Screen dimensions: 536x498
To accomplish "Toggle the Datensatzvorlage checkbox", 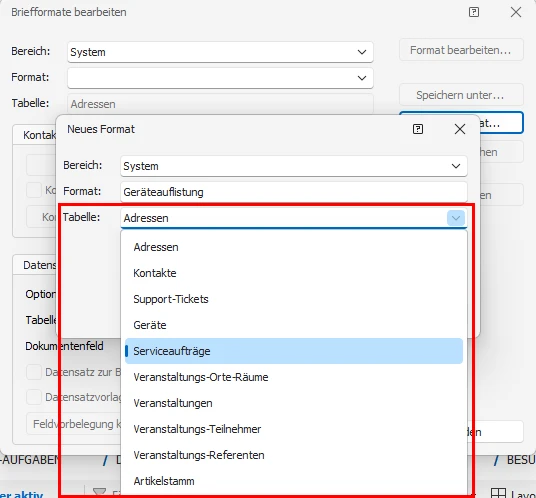I will 34,397.
